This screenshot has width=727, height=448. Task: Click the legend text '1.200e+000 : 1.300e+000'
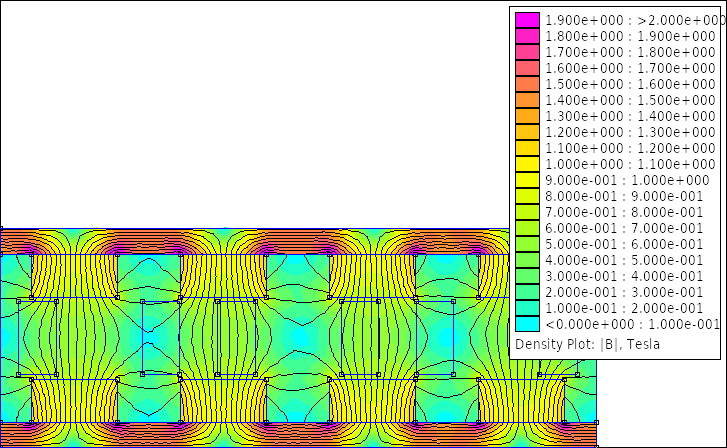[630, 132]
